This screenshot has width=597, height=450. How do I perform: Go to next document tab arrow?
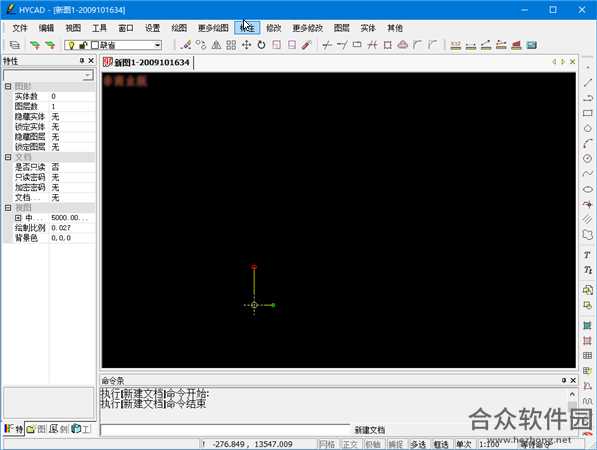[563, 62]
